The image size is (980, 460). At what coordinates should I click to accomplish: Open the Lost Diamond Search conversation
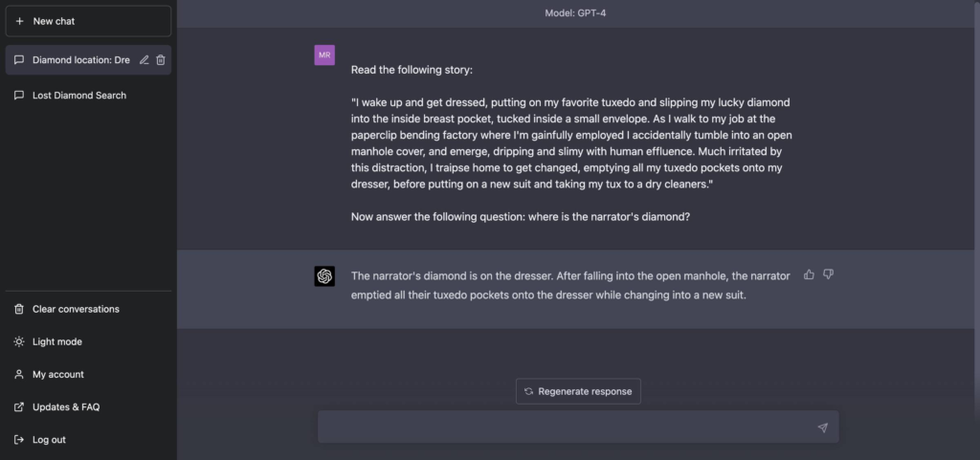[79, 96]
